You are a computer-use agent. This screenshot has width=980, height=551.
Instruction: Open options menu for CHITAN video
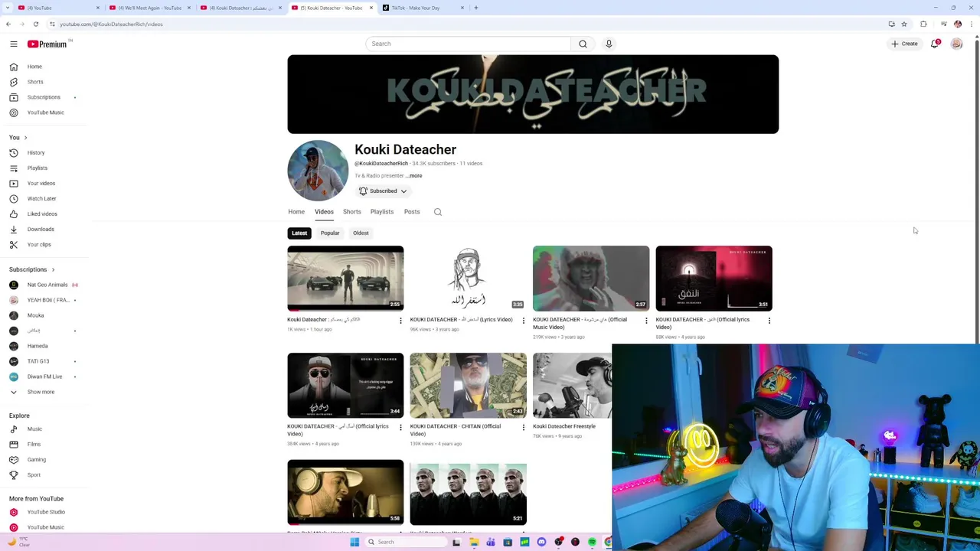pyautogui.click(x=523, y=427)
